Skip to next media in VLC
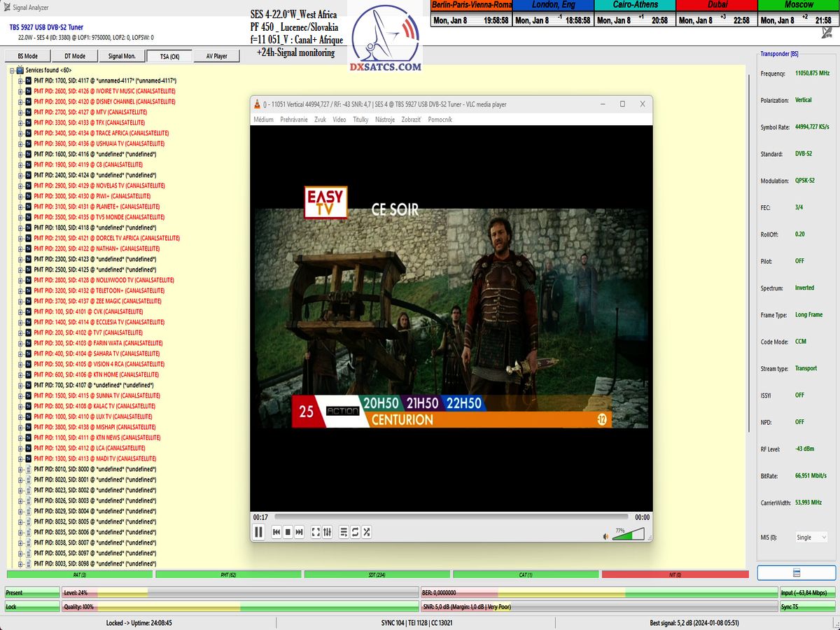 click(300, 533)
